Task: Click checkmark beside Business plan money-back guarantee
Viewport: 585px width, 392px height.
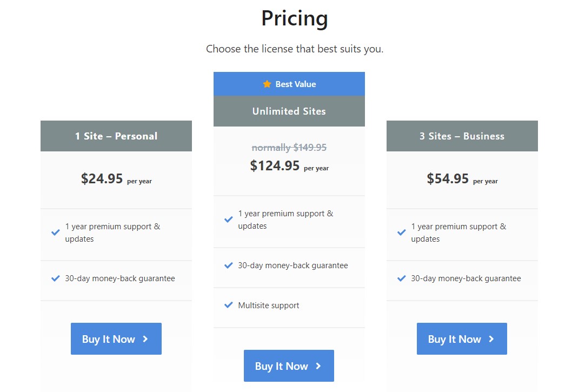Action: [x=401, y=278]
